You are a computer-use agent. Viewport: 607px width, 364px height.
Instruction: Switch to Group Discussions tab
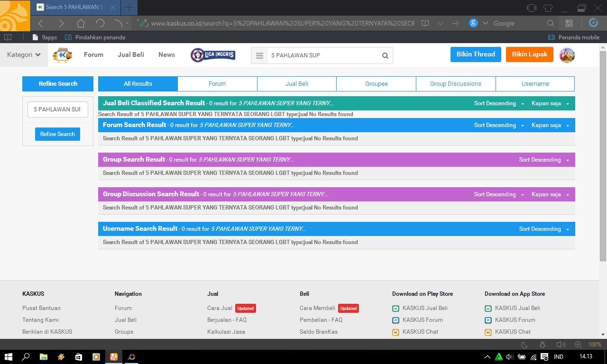point(456,83)
